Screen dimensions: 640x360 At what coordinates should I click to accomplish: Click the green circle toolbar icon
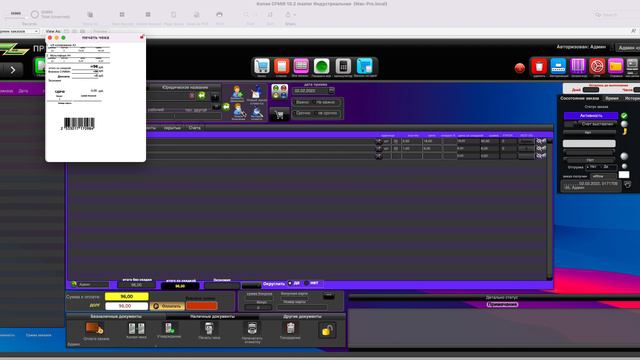[x=321, y=66]
